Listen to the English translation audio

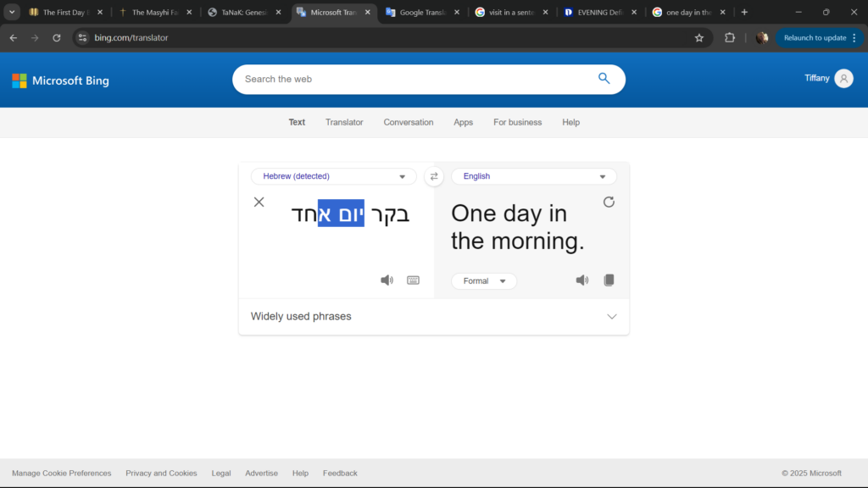point(582,280)
